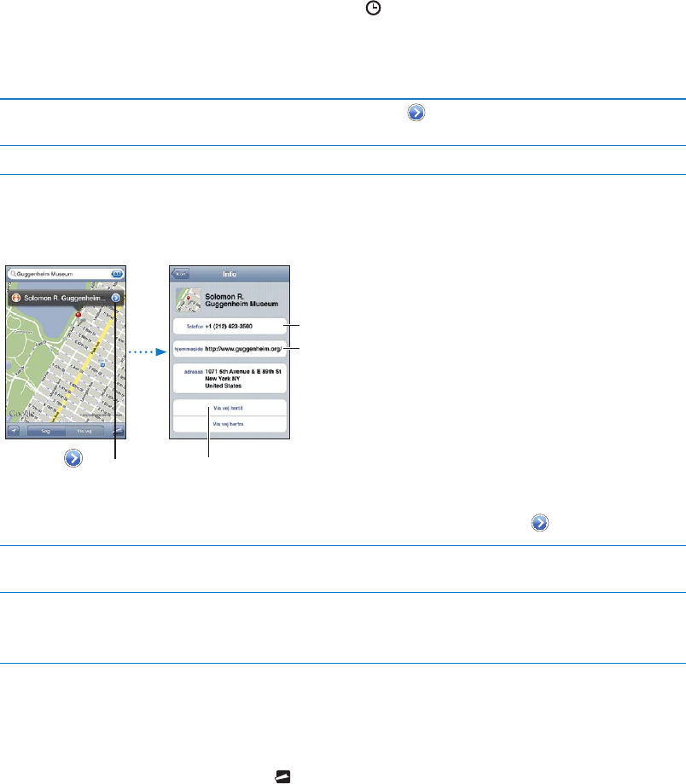Open the bookmarks icon in the map search bar
This screenshot has width=686, height=784.
coord(117,274)
